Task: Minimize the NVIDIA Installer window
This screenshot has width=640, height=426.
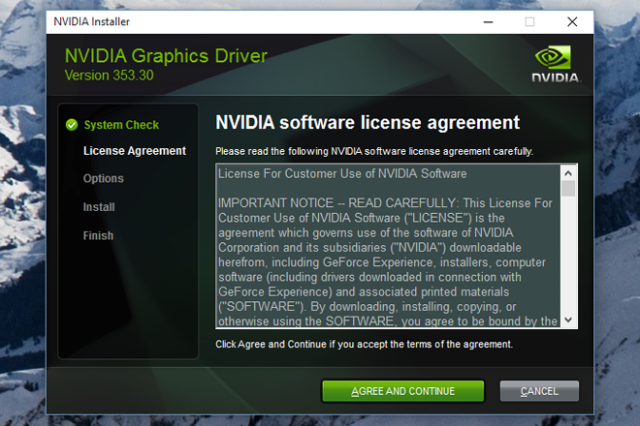Action: click(485, 21)
